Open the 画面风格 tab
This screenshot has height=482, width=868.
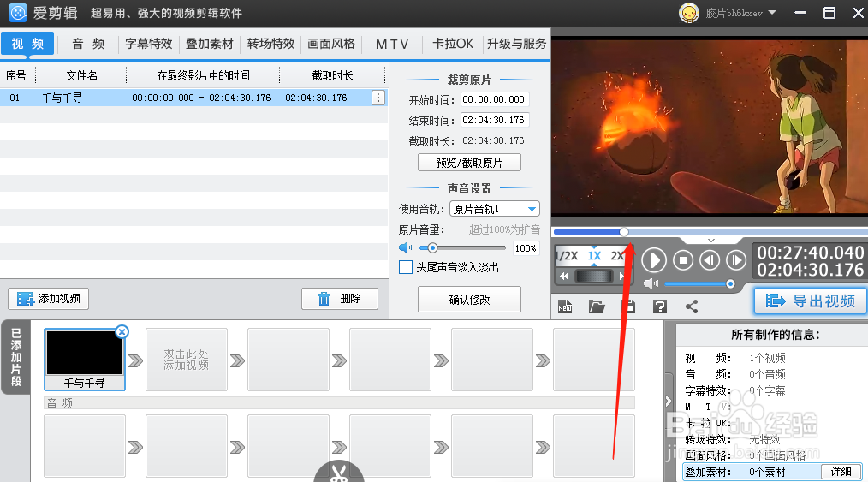pyautogui.click(x=331, y=44)
